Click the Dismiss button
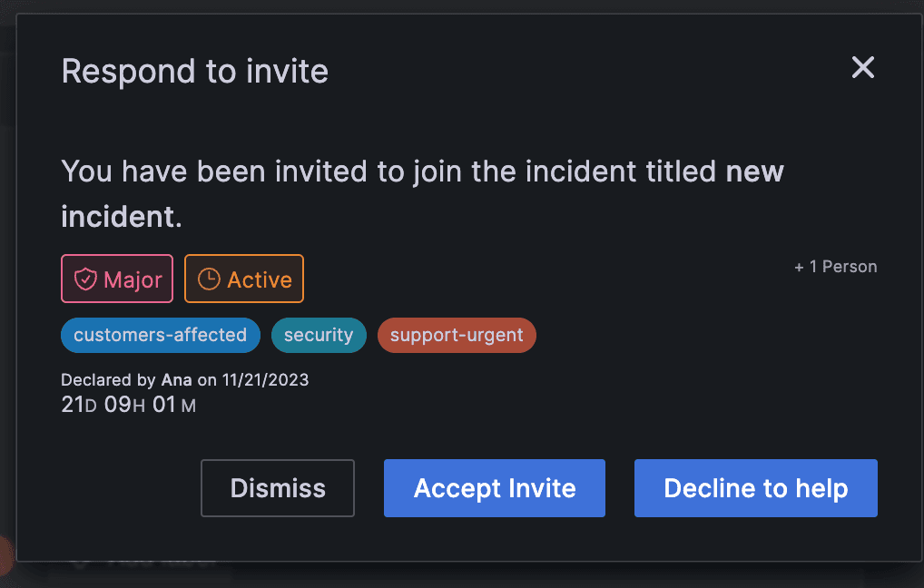This screenshot has width=924, height=588. pyautogui.click(x=277, y=488)
